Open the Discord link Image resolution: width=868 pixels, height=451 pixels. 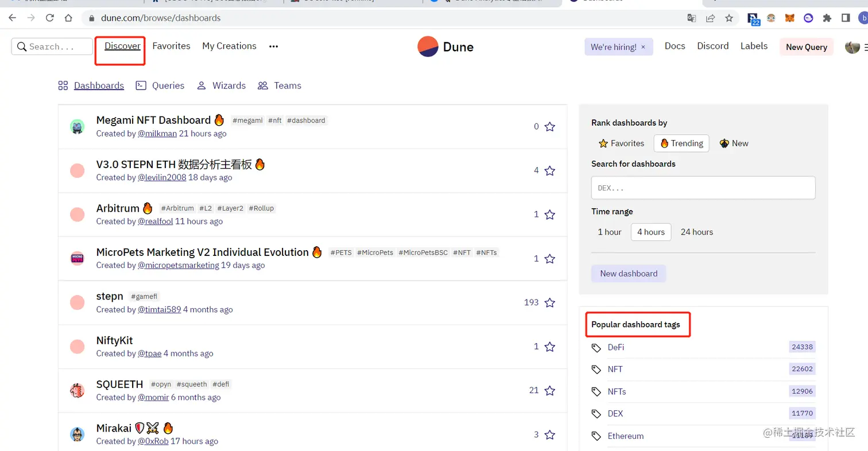tap(713, 46)
